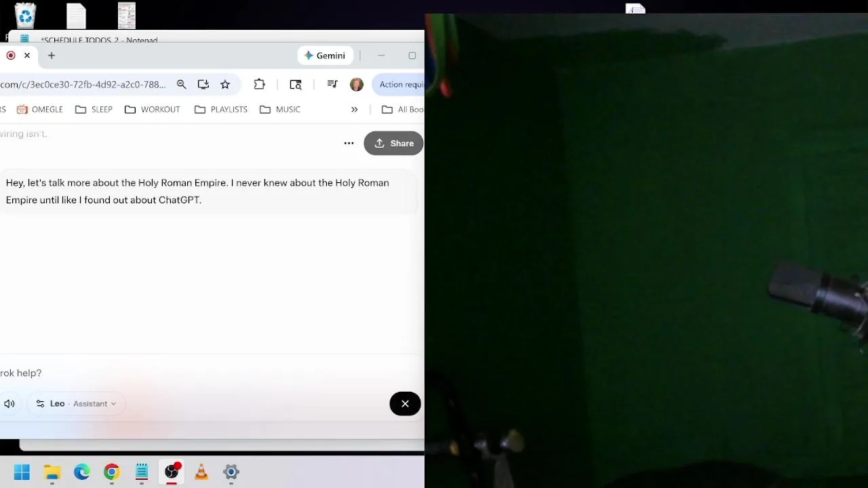Open the PLAYLISTS bookmarks folder
Viewport: 868px width, 488px height.
221,109
